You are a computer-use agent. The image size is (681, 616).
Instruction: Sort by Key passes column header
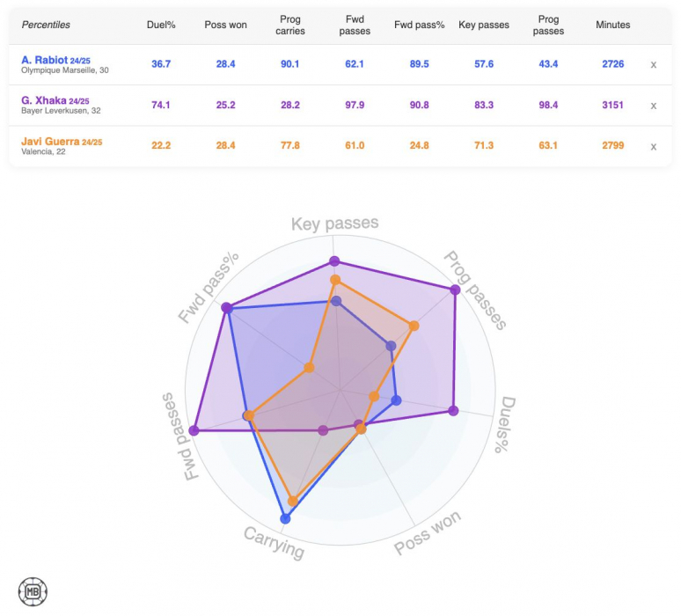[x=484, y=25]
